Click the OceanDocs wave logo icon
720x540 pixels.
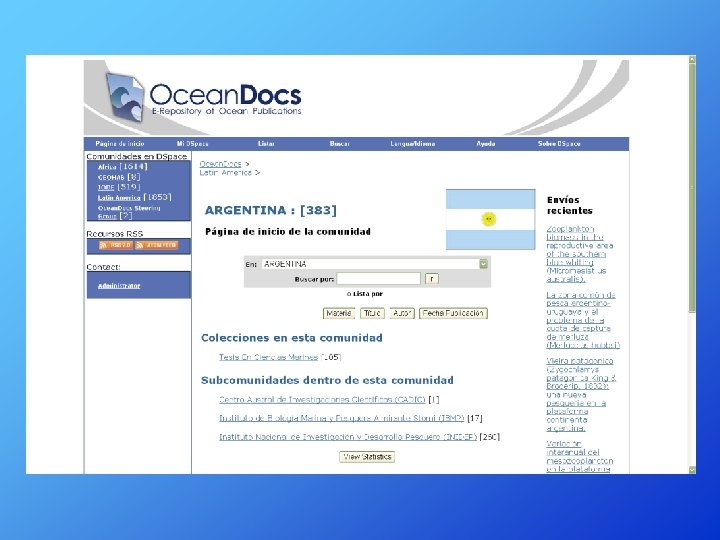pos(125,97)
